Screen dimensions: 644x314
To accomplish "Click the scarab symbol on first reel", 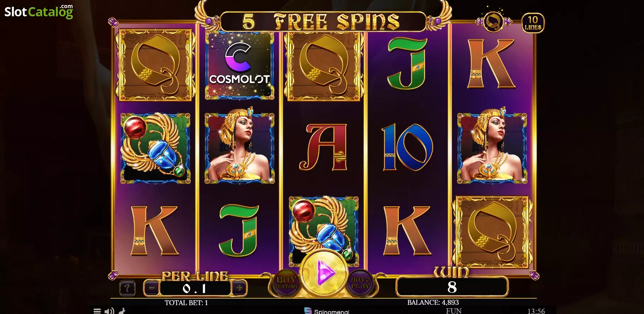I will point(156,148).
